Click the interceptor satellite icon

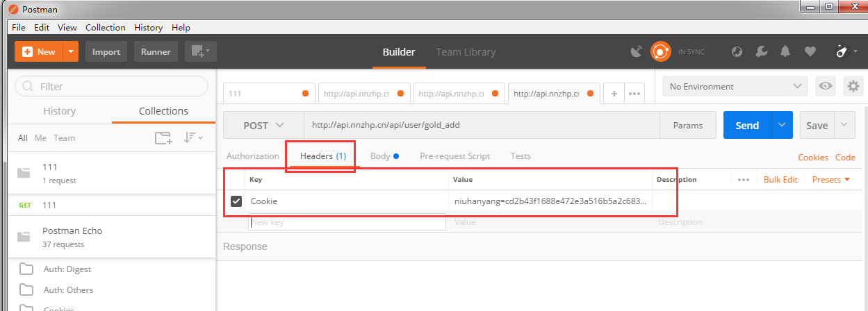tap(637, 51)
